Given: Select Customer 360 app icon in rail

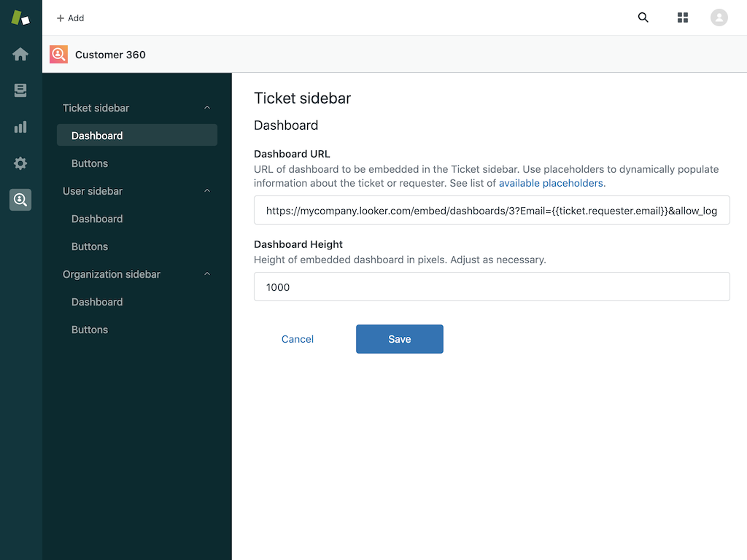Looking at the screenshot, I should (x=20, y=199).
